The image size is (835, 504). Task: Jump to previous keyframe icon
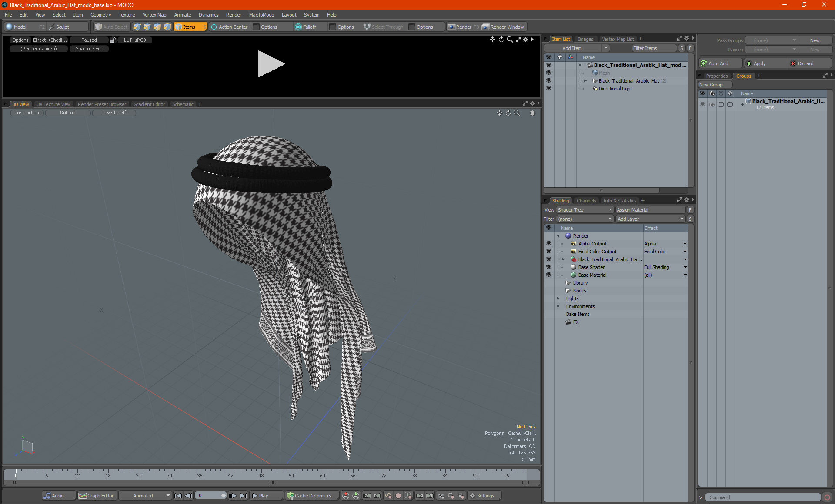tap(377, 496)
